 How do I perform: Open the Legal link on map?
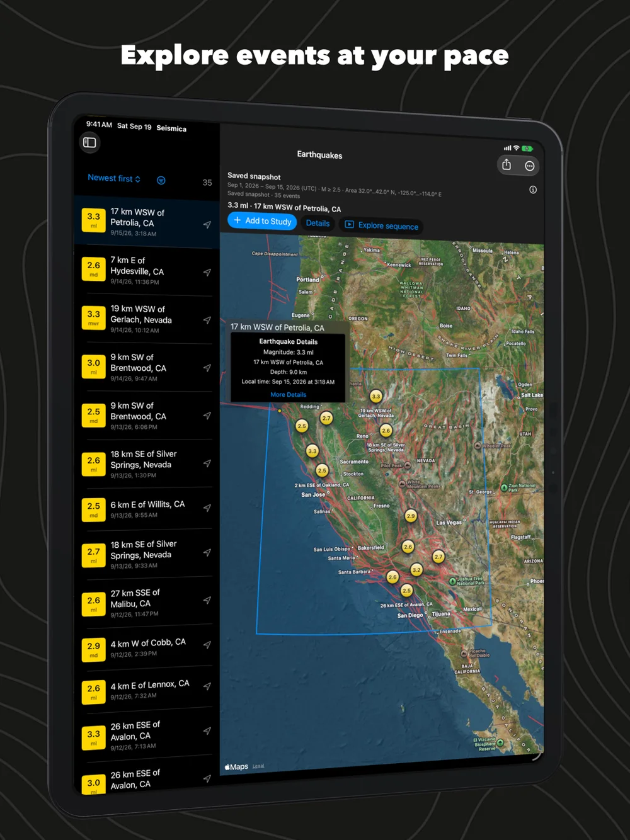coord(258,766)
